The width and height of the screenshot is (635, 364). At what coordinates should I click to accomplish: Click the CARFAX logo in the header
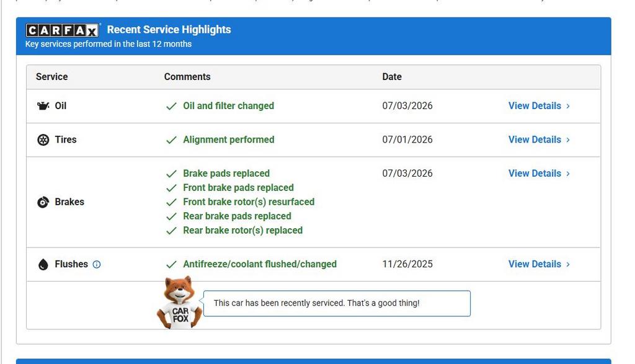pyautogui.click(x=63, y=30)
